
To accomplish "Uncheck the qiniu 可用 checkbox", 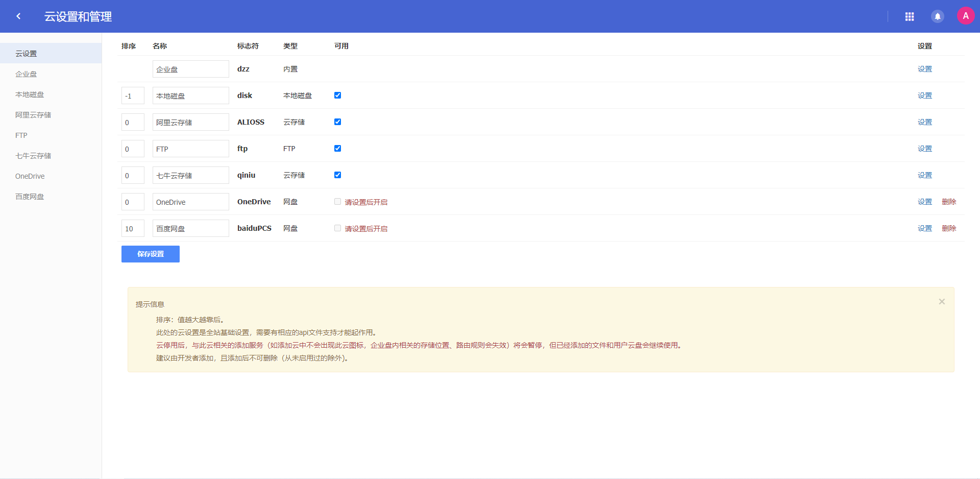I will [337, 175].
